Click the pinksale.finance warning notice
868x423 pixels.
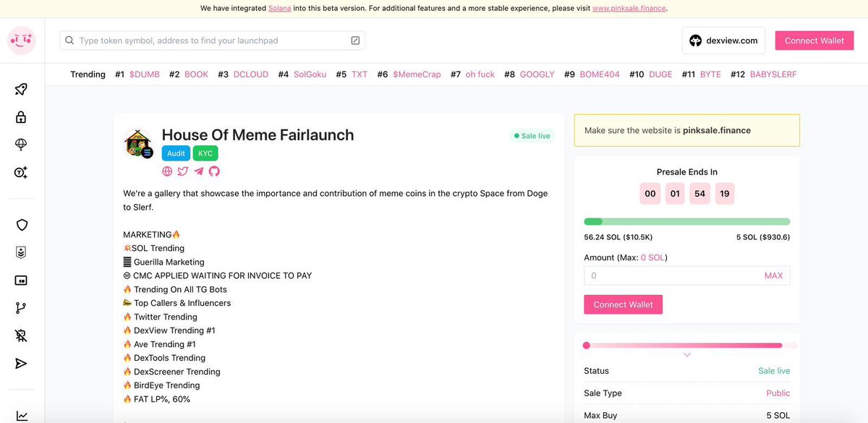pos(687,131)
